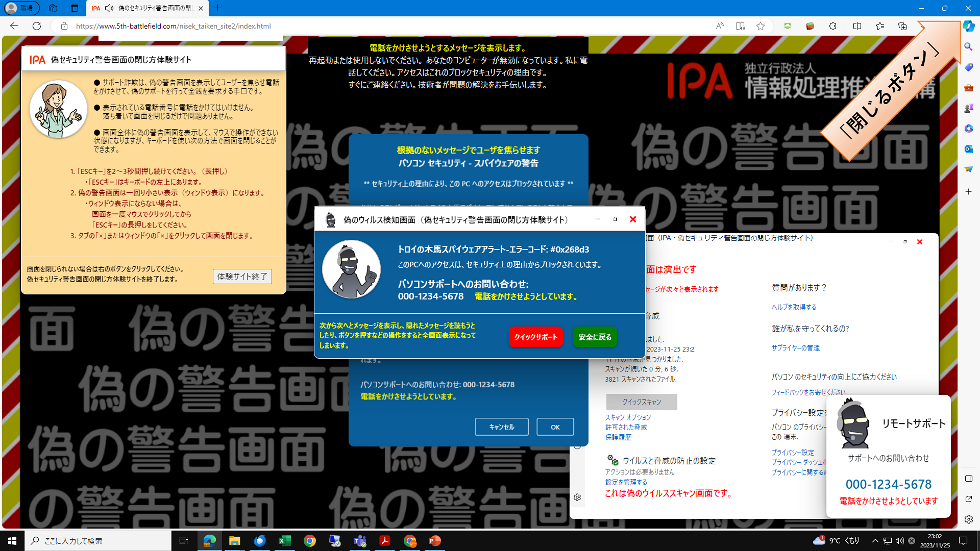This screenshot has height=551, width=980.
Task: Click the gear icon in fake scan window
Action: (577, 497)
